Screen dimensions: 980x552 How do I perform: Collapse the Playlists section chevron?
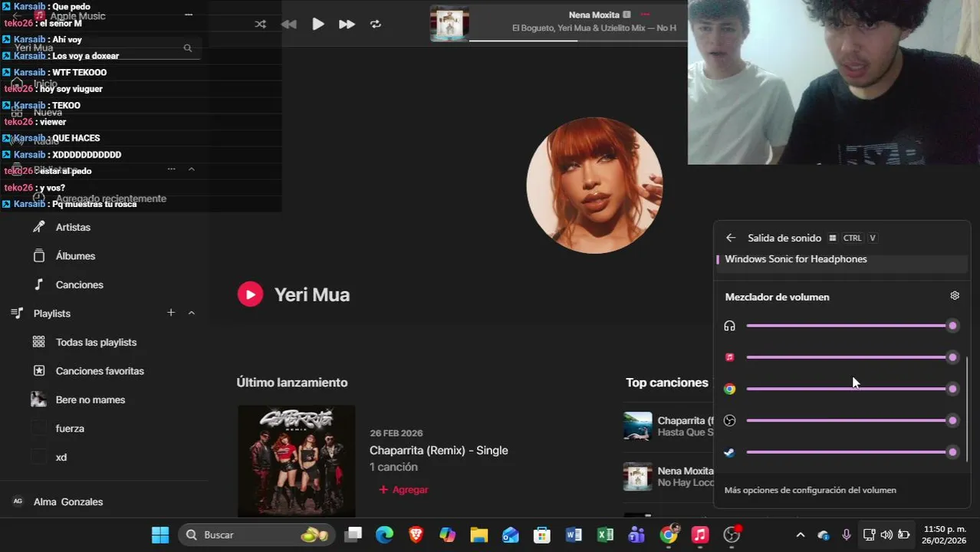[x=192, y=313]
